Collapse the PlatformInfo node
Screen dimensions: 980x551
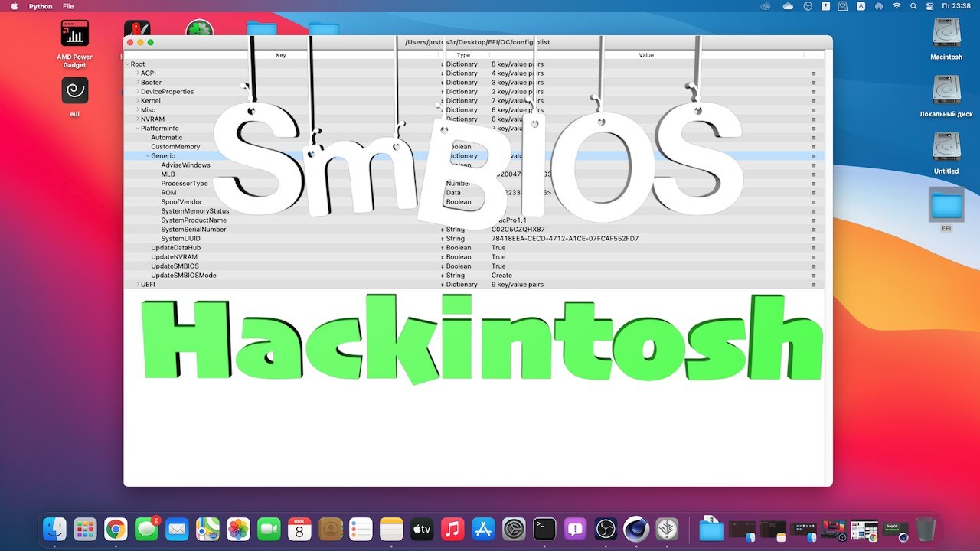tap(138, 129)
